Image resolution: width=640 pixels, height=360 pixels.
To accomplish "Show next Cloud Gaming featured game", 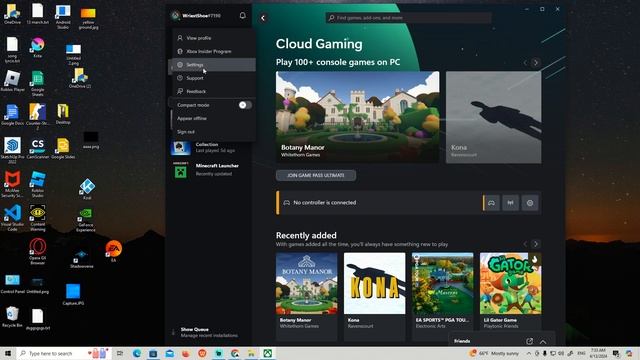I will coord(536,63).
